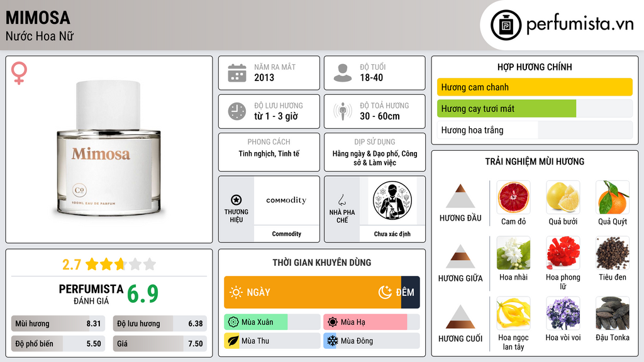
Task: Click the PERFUMISTA Đánh giá label
Action: 91,294
